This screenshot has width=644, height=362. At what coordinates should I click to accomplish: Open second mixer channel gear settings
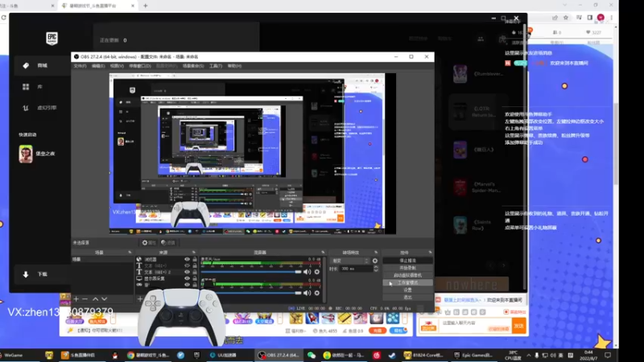pos(316,293)
